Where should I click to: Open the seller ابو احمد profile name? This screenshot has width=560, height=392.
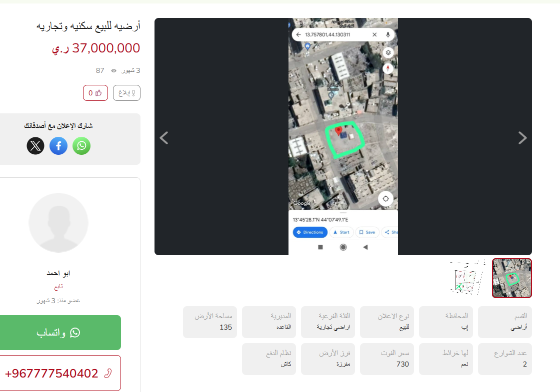58,273
